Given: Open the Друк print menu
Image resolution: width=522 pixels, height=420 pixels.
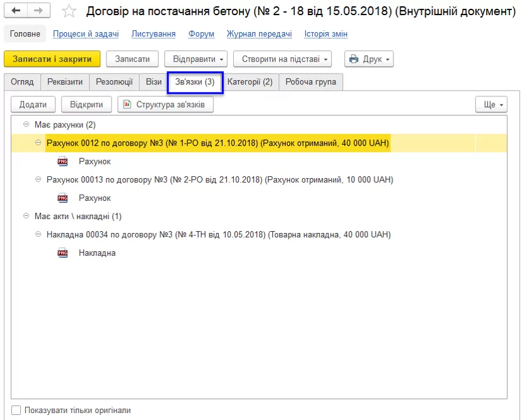Looking at the screenshot, I should [369, 59].
